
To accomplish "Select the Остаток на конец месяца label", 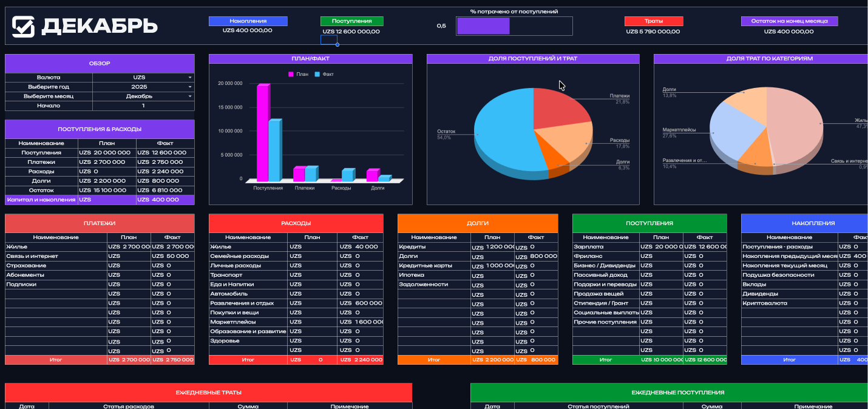I will (x=789, y=21).
